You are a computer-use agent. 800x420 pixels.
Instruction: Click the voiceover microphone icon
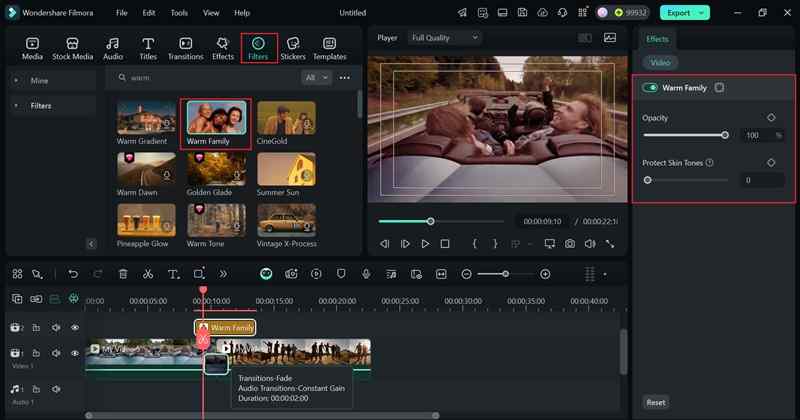366,274
